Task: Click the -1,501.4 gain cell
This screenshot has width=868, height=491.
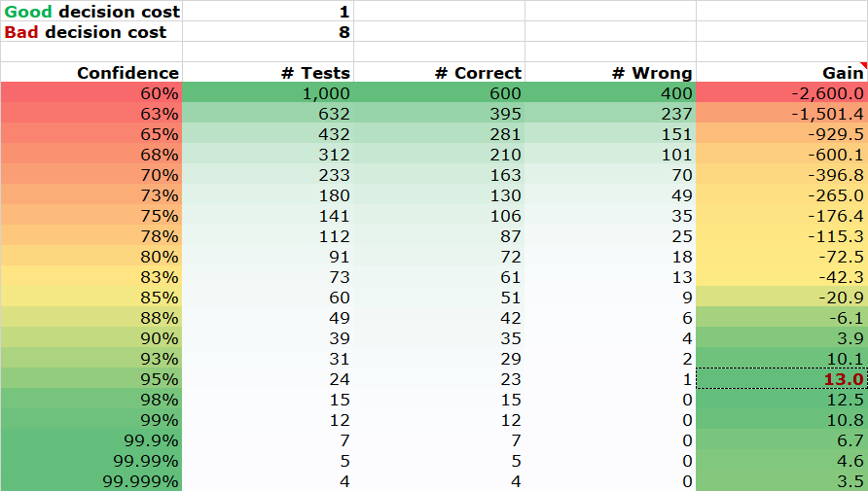Action: click(x=782, y=114)
